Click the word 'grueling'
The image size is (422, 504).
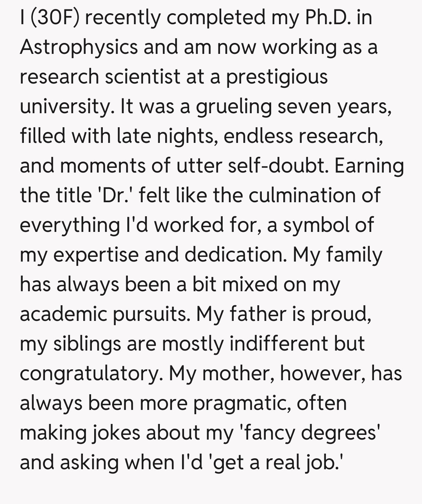[234, 107]
